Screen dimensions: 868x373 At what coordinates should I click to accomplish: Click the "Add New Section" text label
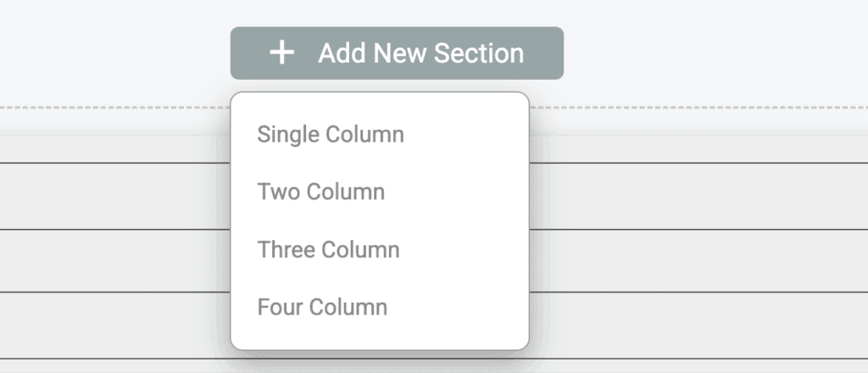point(421,53)
